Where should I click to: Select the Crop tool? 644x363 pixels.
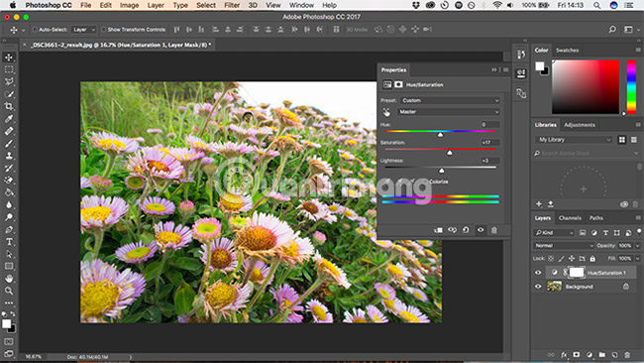coord(9,106)
